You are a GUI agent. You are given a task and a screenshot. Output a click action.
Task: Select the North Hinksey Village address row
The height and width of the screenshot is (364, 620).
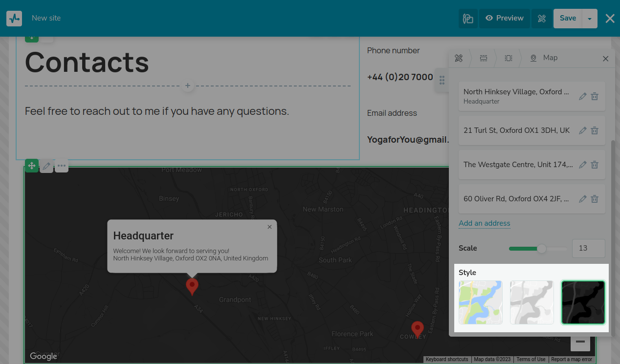(532, 96)
